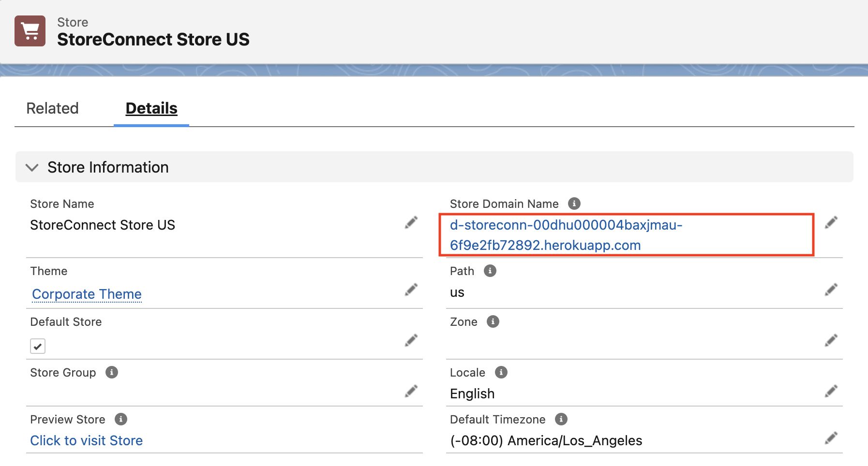This screenshot has width=868, height=466.
Task: Click the Store Information heading text
Action: point(108,167)
